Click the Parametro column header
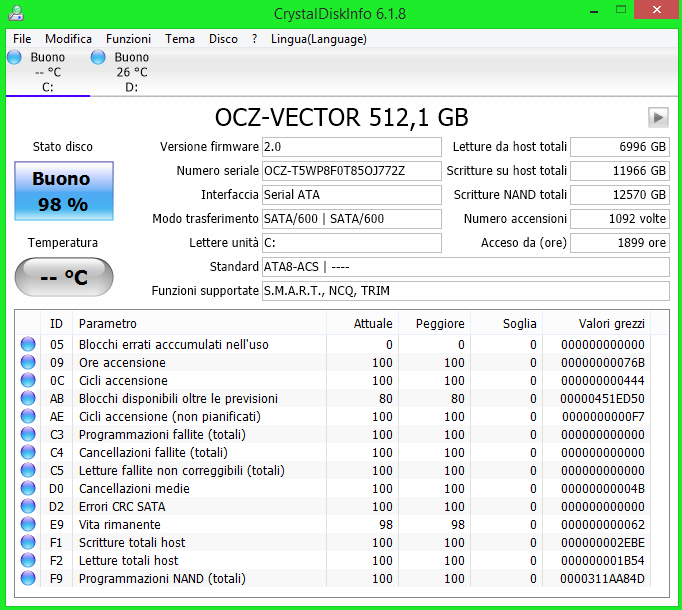Viewport: 682px width, 610px height. [108, 324]
